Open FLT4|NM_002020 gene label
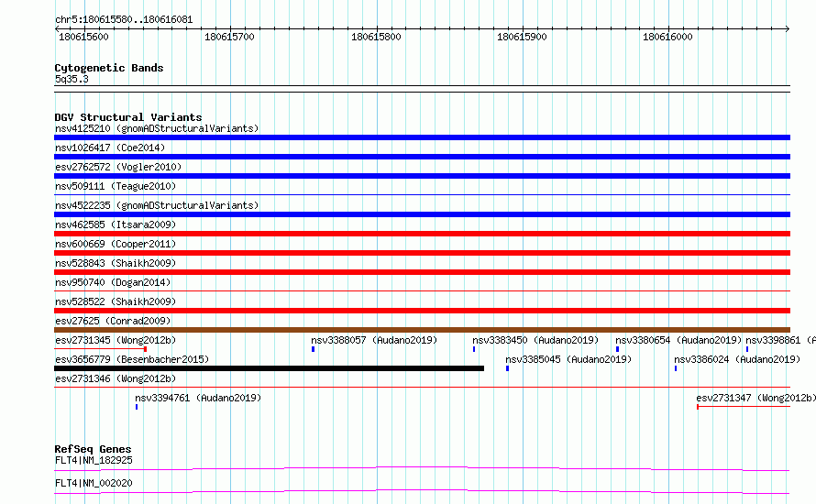This screenshot has height=504, width=816. pyautogui.click(x=94, y=483)
